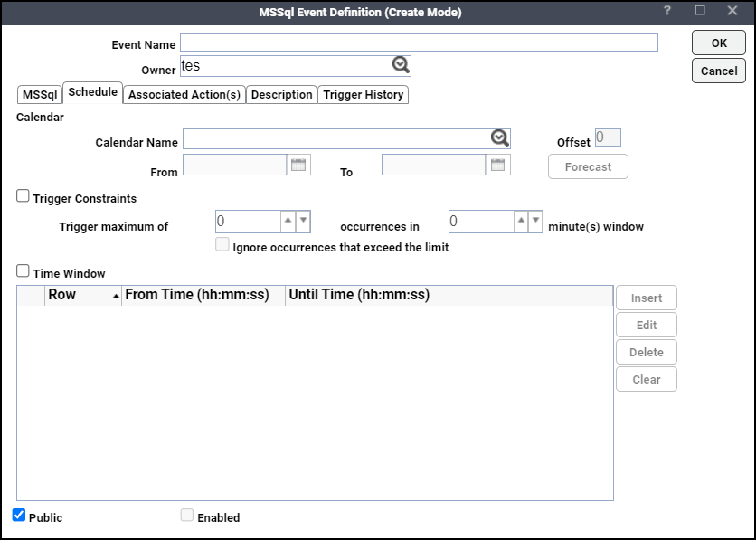View the Trigger History tab
The width and height of the screenshot is (756, 540).
coord(363,94)
